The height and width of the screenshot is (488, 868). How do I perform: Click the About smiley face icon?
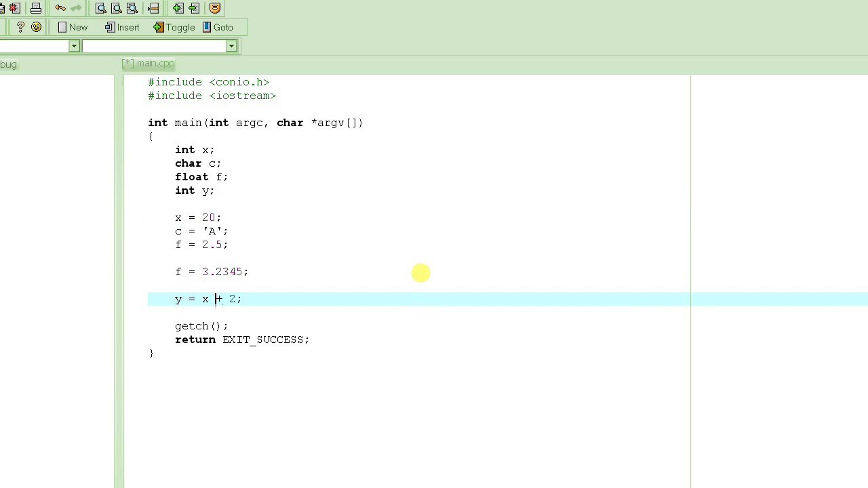click(36, 27)
